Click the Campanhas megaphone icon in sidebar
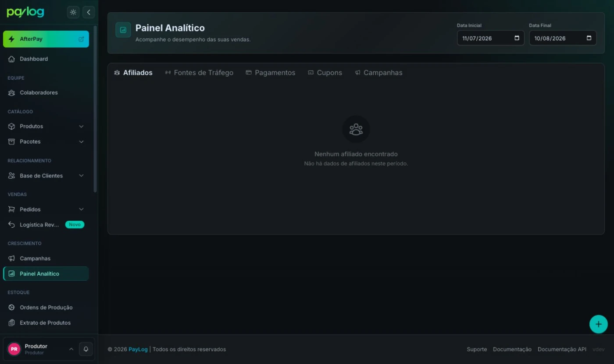Image resolution: width=614 pixels, height=364 pixels. (11, 258)
